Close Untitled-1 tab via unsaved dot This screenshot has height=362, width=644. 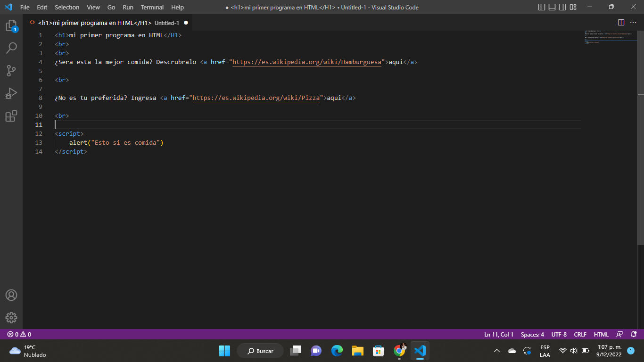tap(186, 23)
